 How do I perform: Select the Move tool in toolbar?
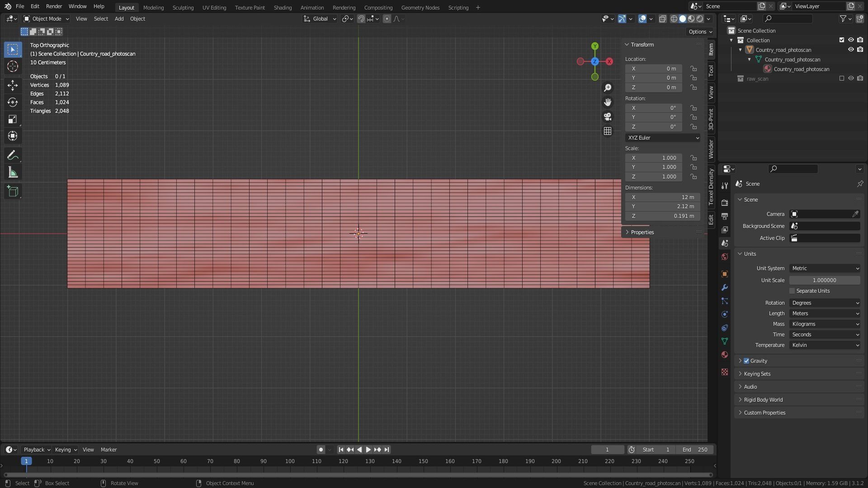tap(13, 85)
